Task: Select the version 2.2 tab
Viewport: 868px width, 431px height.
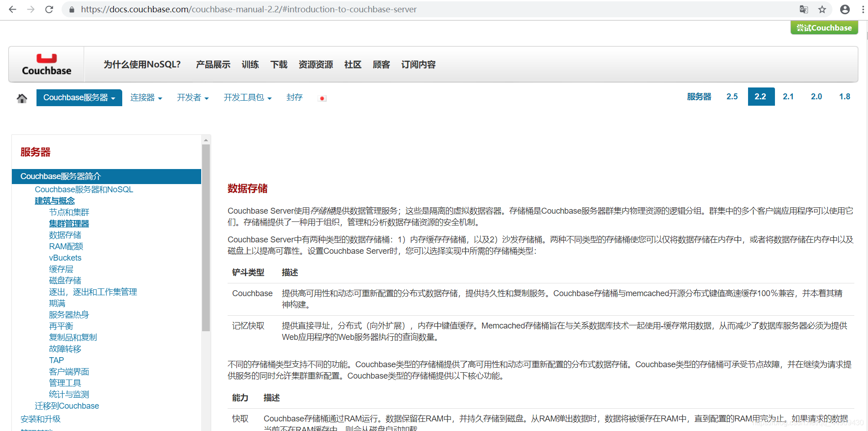Action: 761,97
